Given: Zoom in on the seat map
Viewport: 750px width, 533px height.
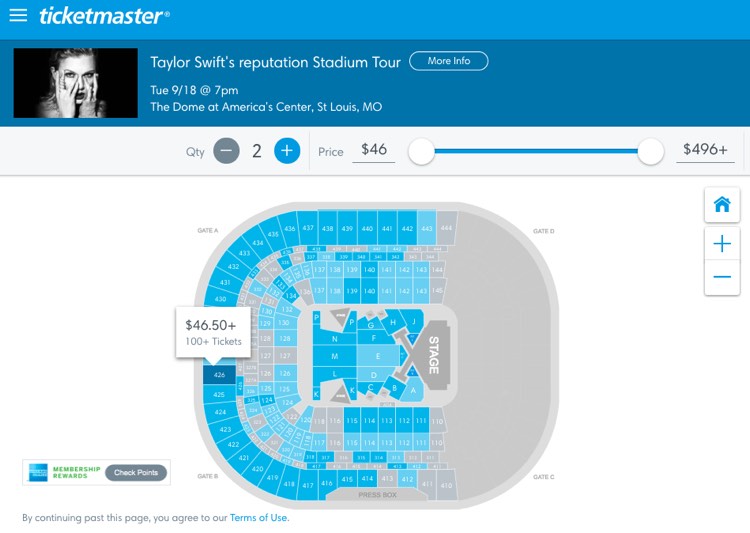Looking at the screenshot, I should (x=722, y=244).
